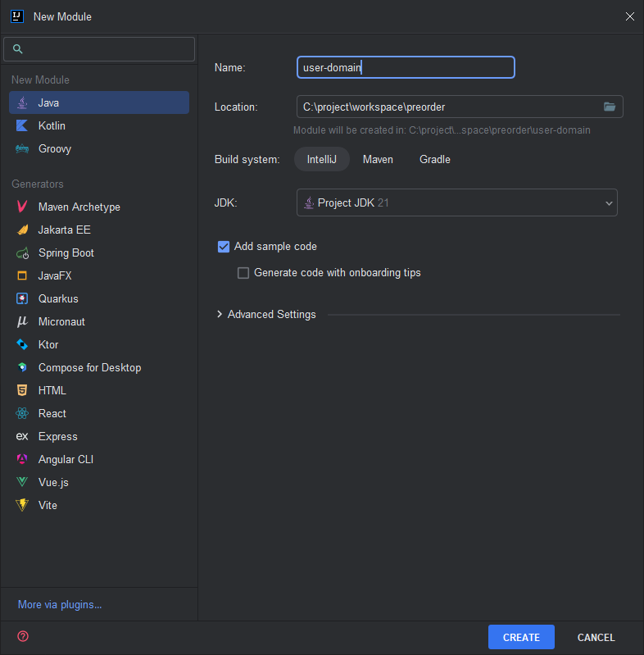Select Compose for Desktop entry
The height and width of the screenshot is (655, 644).
click(x=99, y=367)
